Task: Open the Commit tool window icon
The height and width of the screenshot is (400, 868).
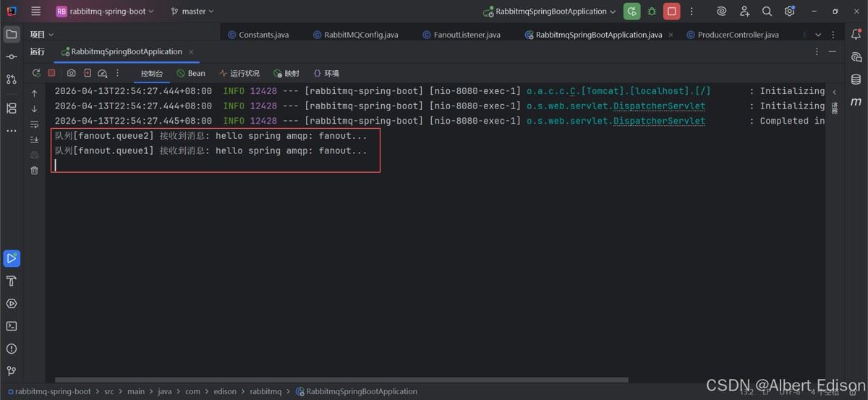Action: click(12, 56)
